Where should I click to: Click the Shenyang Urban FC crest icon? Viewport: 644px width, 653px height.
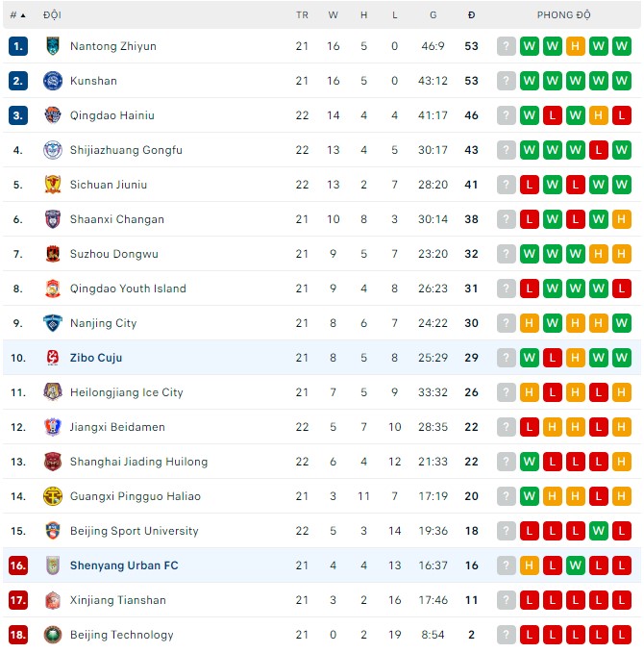click(52, 565)
